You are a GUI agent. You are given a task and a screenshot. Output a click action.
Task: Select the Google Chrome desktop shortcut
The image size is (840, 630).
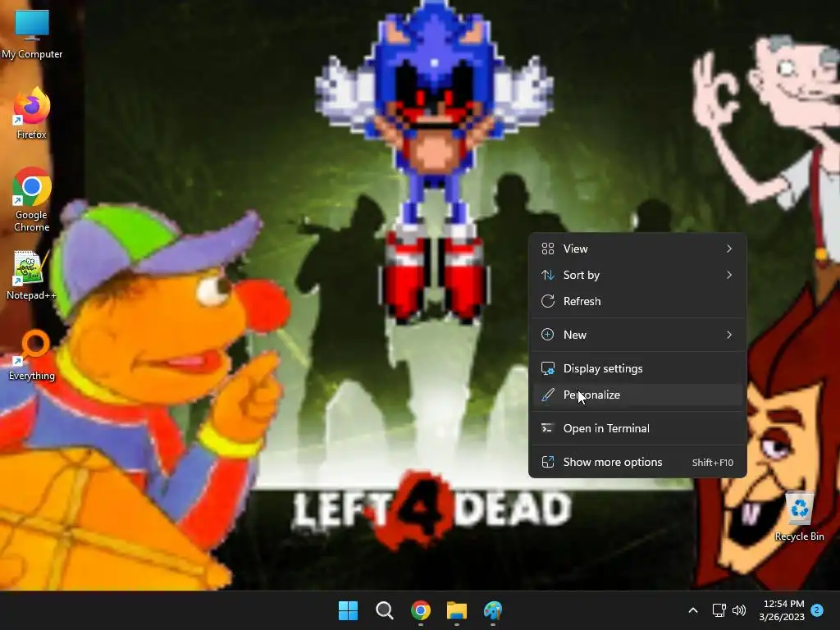32,200
